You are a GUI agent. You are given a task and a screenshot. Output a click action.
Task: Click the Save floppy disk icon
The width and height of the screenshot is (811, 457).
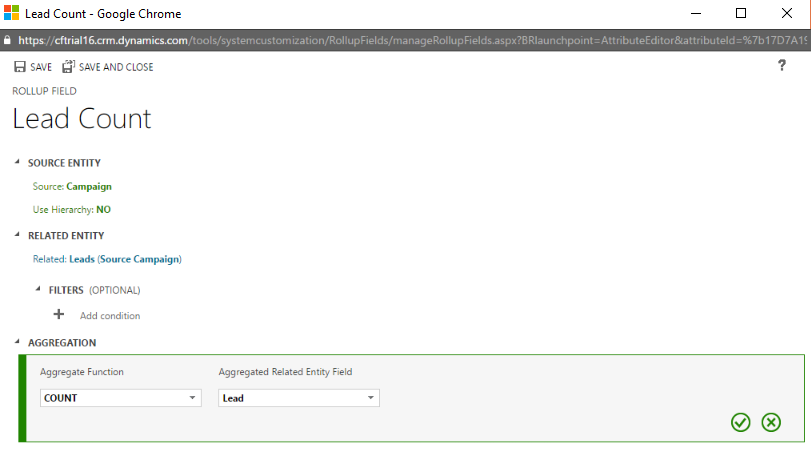tap(20, 67)
